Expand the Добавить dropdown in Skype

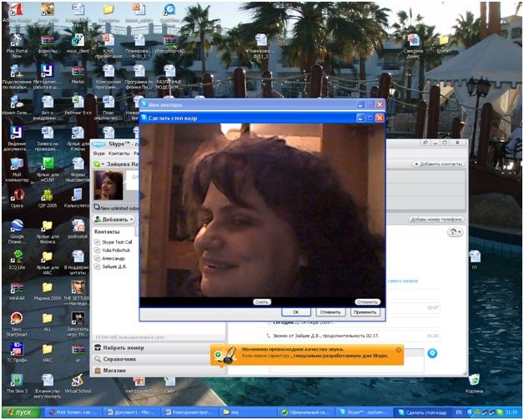coord(113,219)
